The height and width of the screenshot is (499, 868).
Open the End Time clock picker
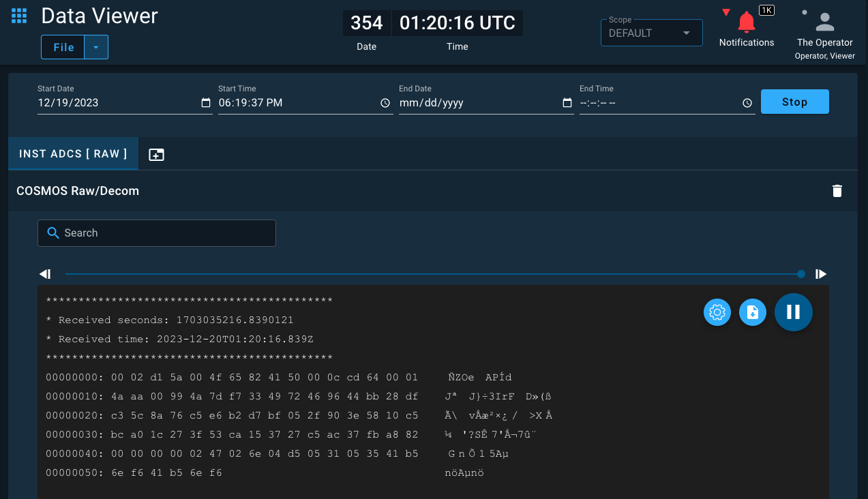[x=747, y=103]
